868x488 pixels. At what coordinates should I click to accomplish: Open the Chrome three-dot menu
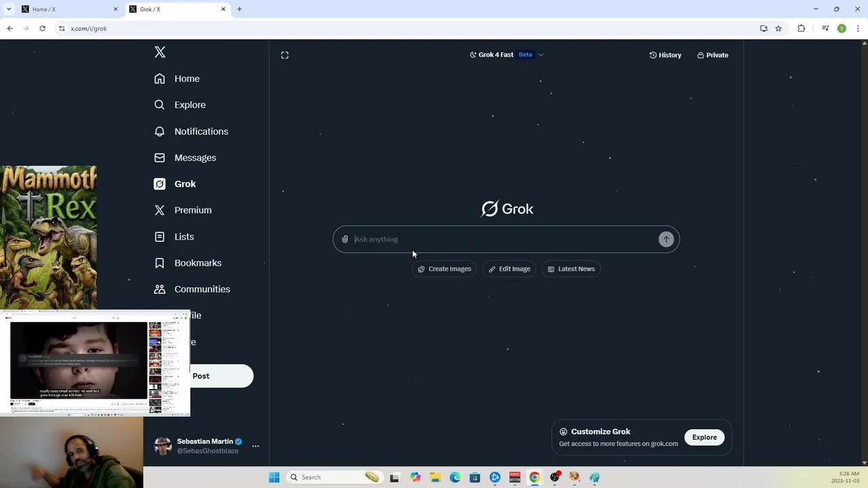pyautogui.click(x=858, y=28)
